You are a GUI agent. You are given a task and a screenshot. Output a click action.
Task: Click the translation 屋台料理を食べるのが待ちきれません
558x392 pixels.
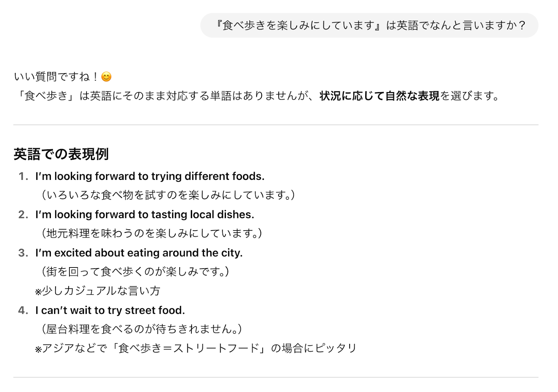click(142, 329)
